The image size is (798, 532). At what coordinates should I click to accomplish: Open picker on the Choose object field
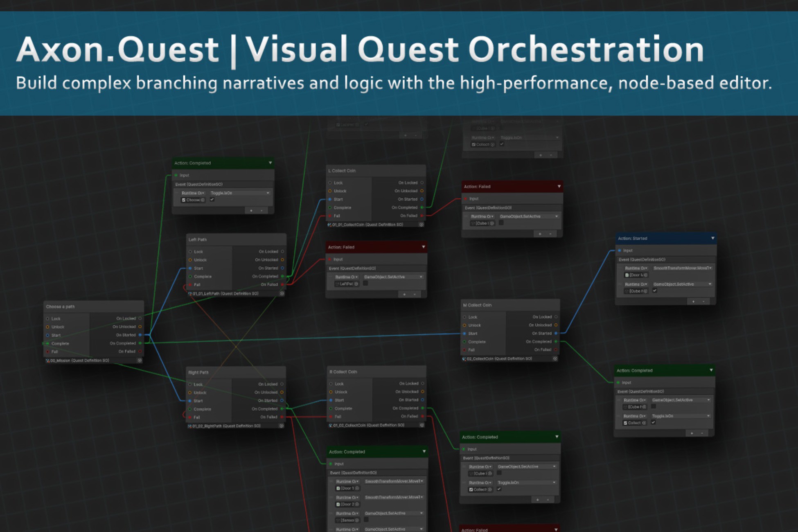point(203,200)
